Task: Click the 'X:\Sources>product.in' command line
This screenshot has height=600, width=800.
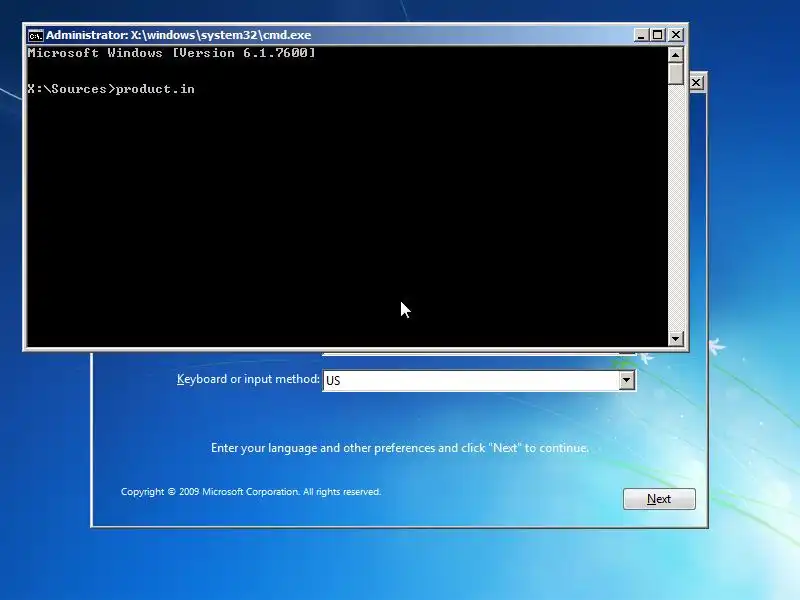Action: [111, 89]
